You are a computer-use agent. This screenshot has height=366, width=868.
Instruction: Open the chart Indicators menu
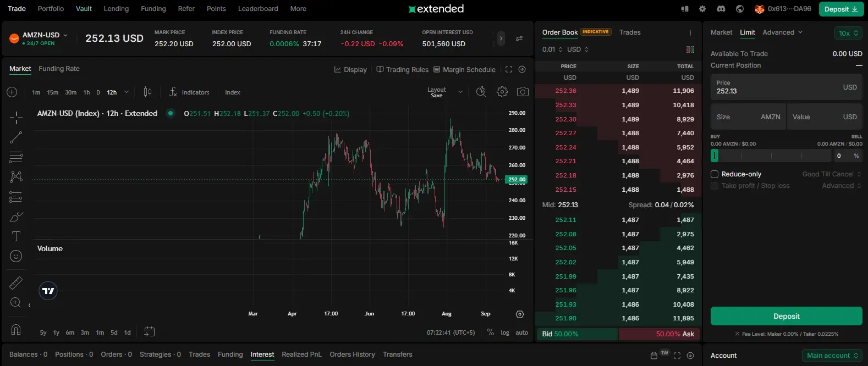(189, 92)
